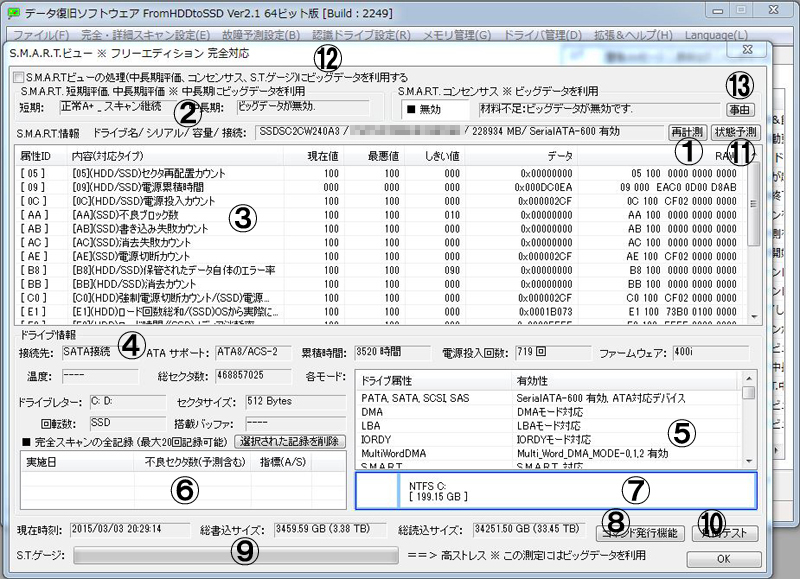Select the [BB] 消去カウント row
Image resolution: width=800 pixels, height=579 pixels.
coord(381,284)
